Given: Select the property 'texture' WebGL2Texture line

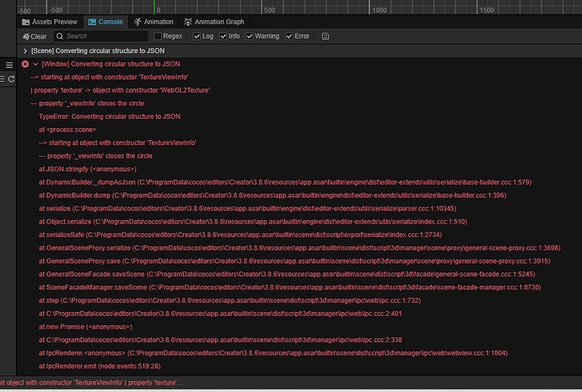Looking at the screenshot, I should [121, 90].
